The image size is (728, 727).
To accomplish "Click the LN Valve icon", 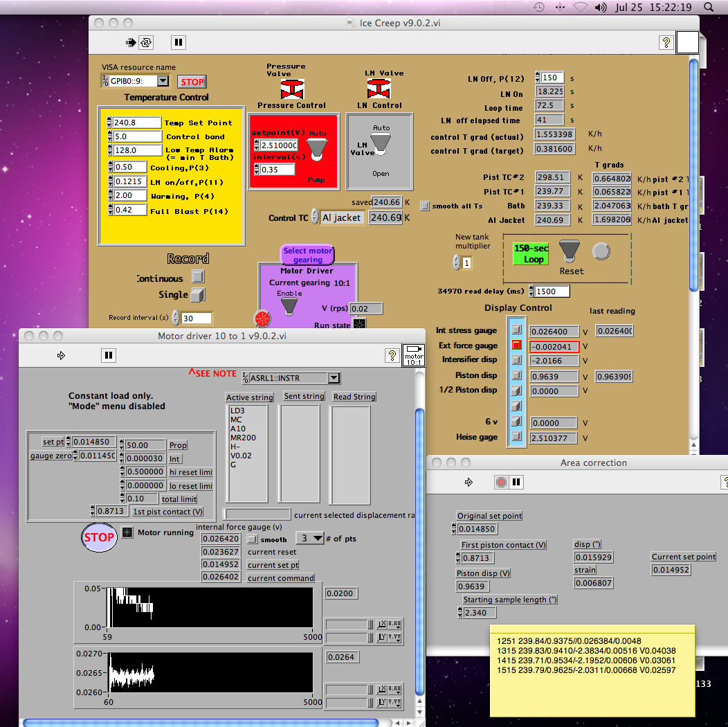I will (x=377, y=89).
